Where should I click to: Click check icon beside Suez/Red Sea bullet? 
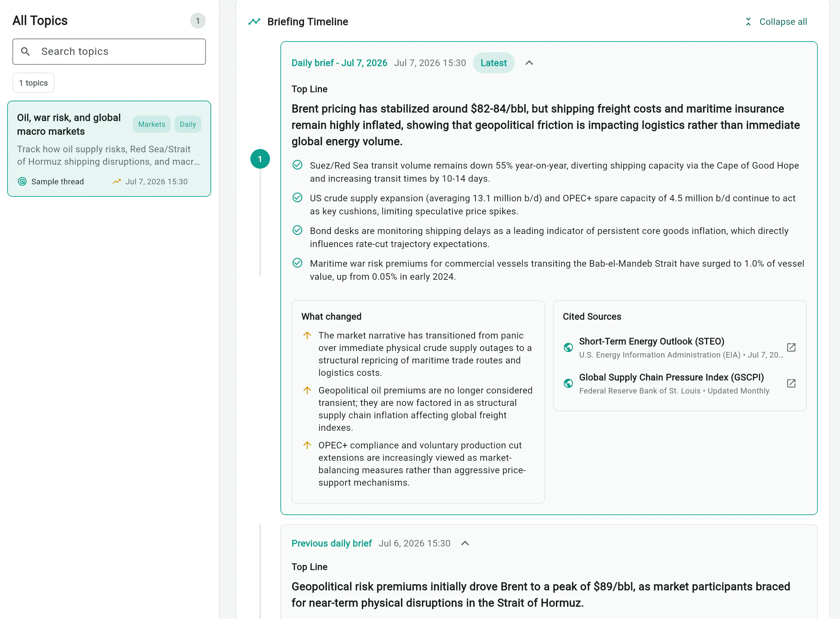tap(297, 165)
